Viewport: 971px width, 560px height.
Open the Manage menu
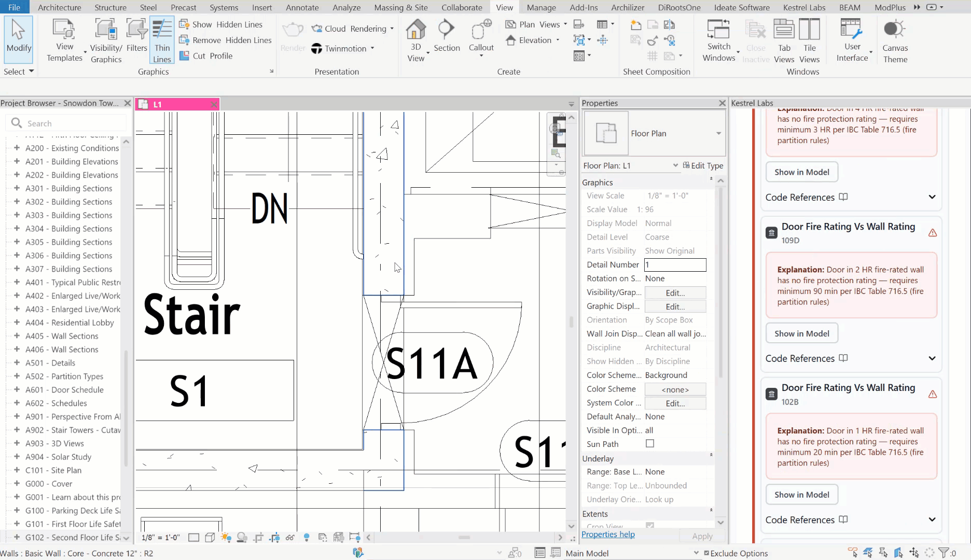(x=541, y=7)
